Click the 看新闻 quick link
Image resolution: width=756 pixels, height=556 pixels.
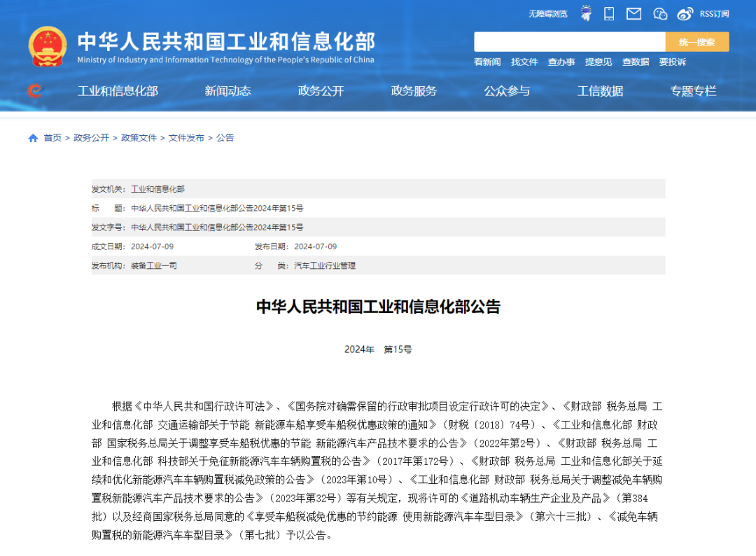[488, 62]
